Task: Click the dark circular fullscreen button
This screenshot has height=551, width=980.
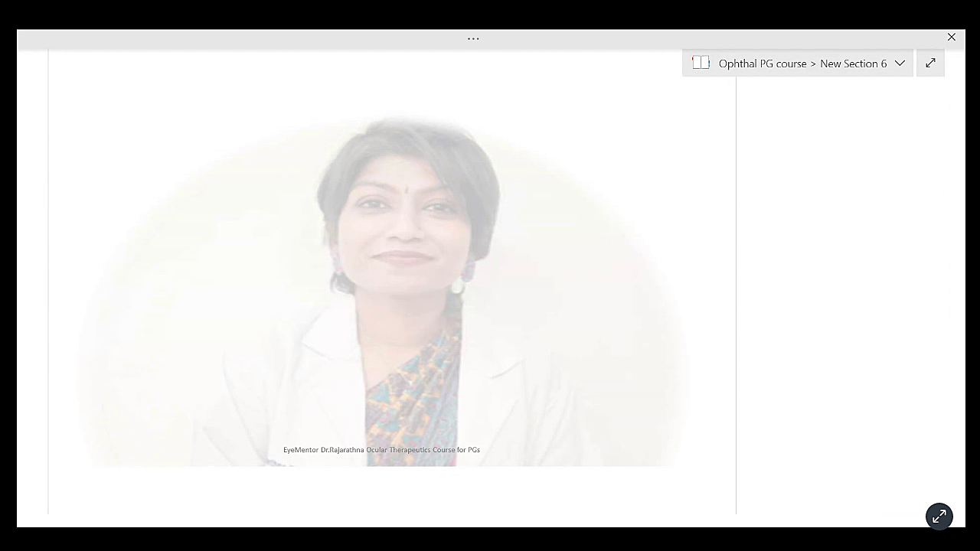Action: tap(939, 516)
